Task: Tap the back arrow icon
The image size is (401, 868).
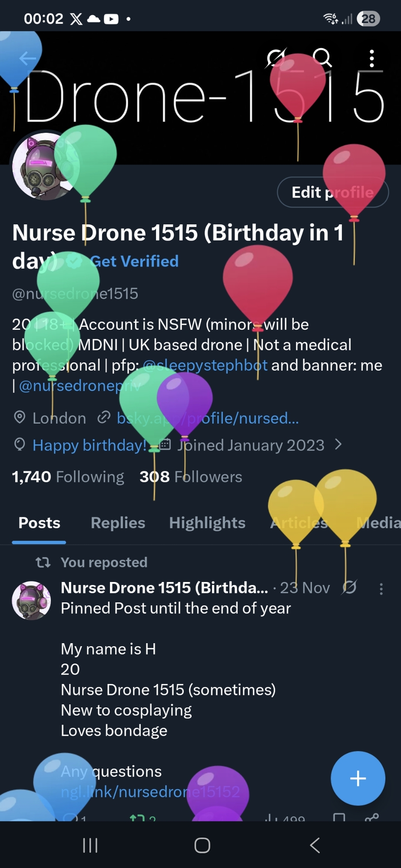Action: click(x=27, y=58)
